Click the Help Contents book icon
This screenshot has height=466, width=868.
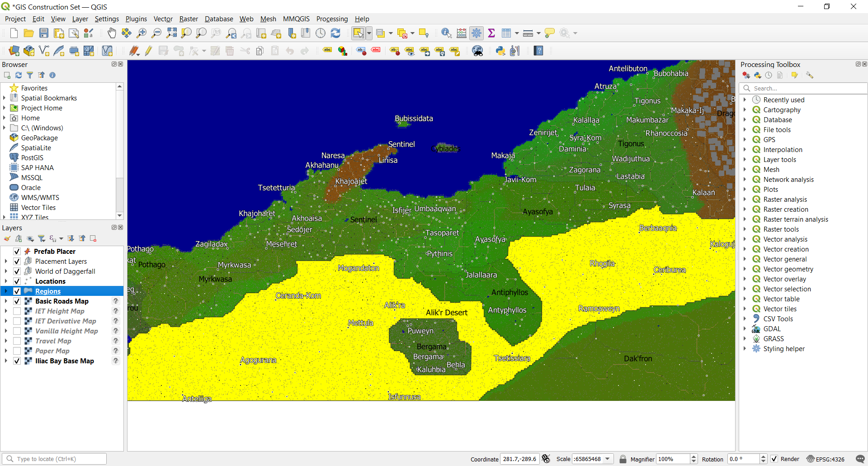coord(538,51)
